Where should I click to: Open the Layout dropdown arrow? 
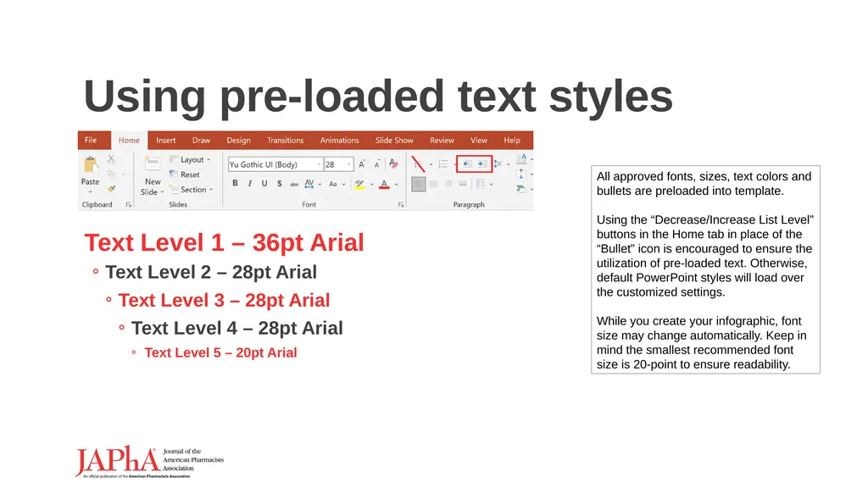[209, 159]
